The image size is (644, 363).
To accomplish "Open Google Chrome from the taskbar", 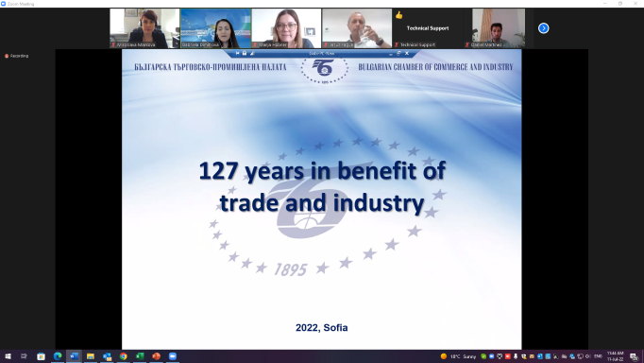I will tap(123, 356).
